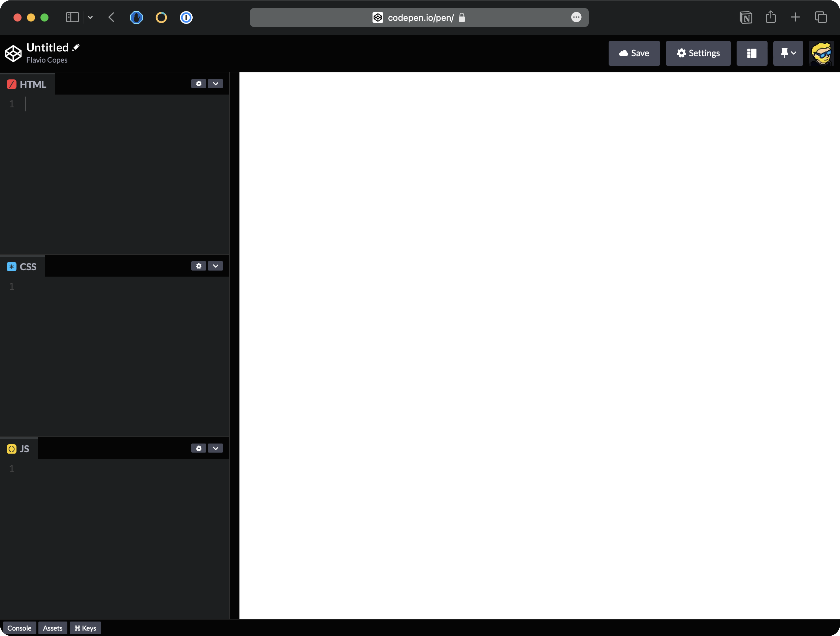
Task: Toggle the Console panel
Action: pyautogui.click(x=20, y=628)
